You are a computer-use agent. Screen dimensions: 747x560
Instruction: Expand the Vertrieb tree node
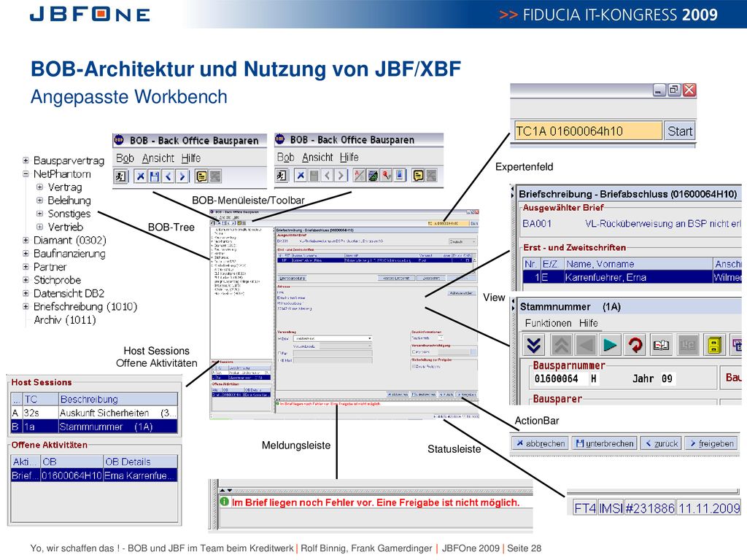click(40, 227)
